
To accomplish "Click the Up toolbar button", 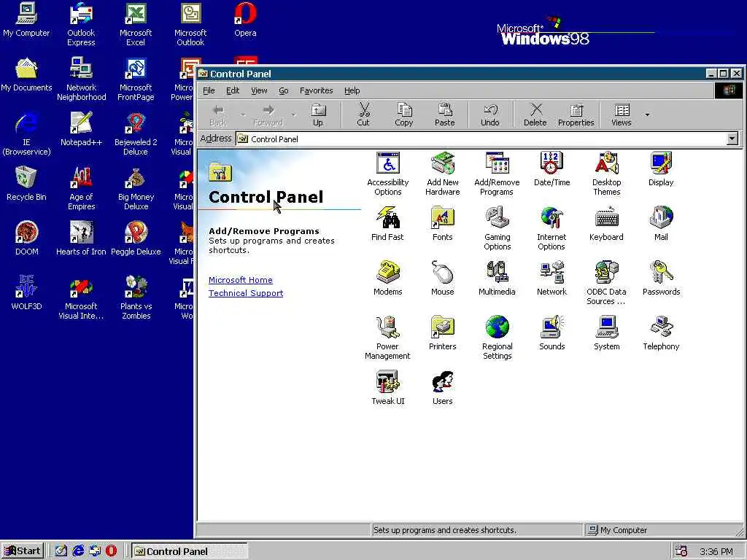I will pyautogui.click(x=318, y=115).
